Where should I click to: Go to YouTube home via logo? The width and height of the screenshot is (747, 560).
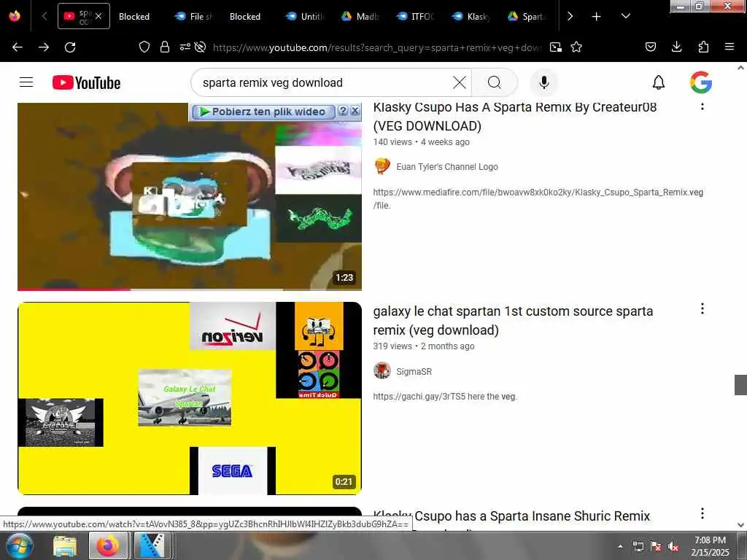pos(86,82)
